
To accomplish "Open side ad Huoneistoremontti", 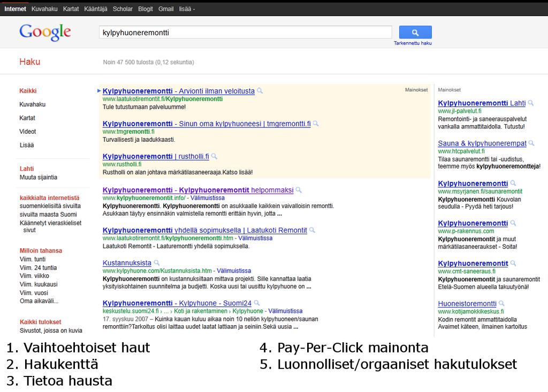I will point(467,304).
